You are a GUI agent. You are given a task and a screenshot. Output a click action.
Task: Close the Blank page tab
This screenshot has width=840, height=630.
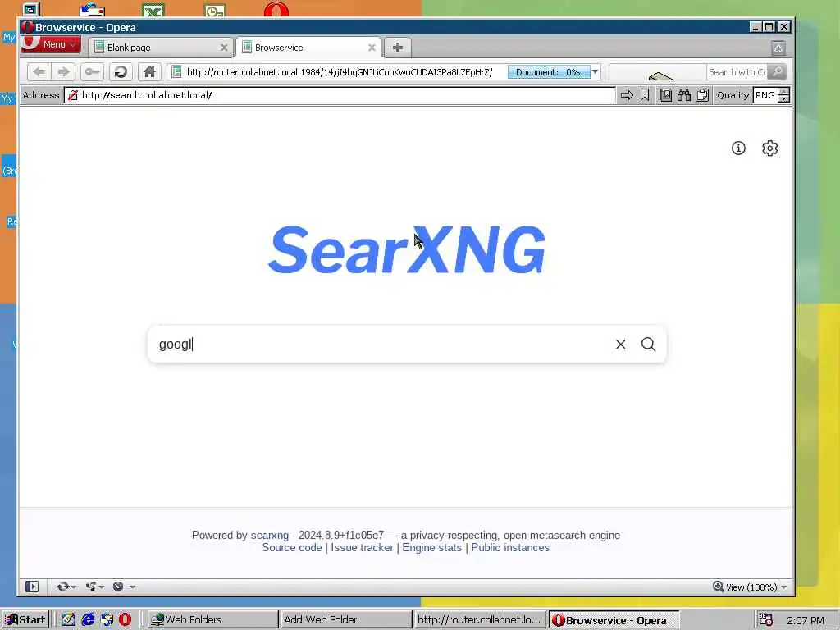pos(224,48)
